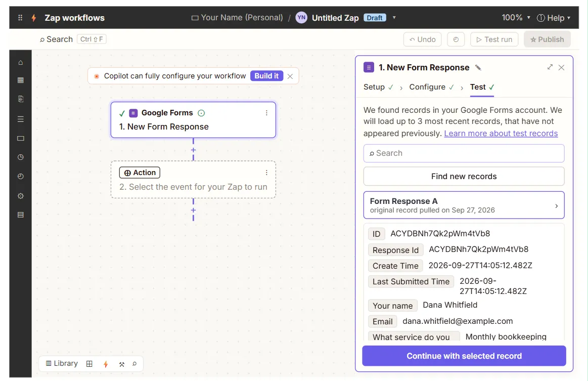Add a step between trigger and action
Screen dimensions: 588x381
coord(193,150)
